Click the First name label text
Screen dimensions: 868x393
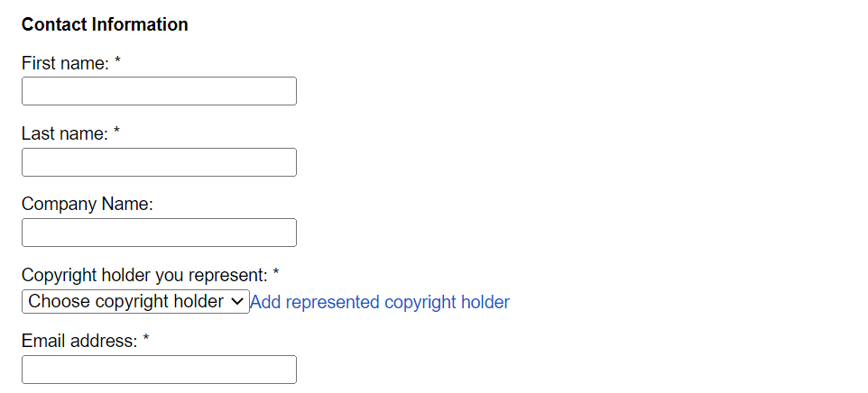pyautogui.click(x=65, y=63)
